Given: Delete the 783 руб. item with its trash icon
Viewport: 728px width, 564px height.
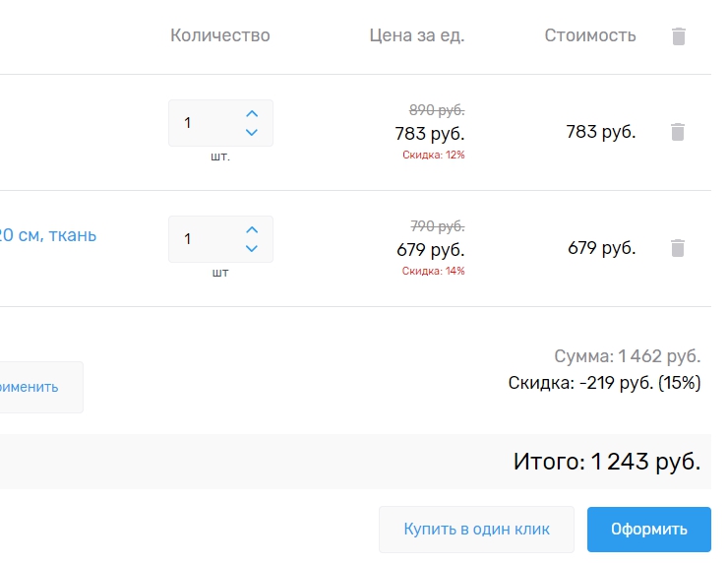Looking at the screenshot, I should point(678,132).
